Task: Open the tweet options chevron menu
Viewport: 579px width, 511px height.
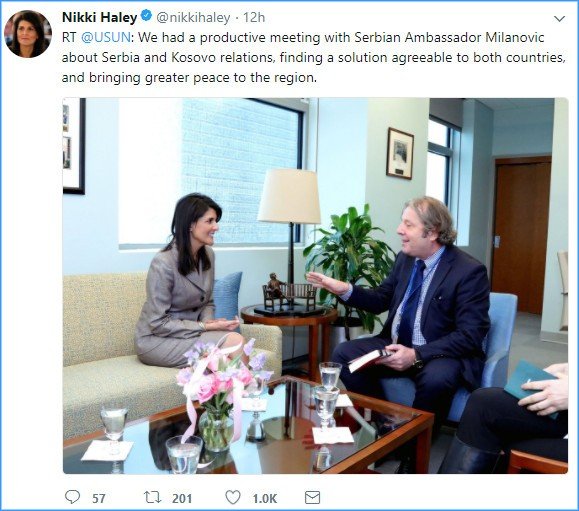Action: click(x=559, y=18)
